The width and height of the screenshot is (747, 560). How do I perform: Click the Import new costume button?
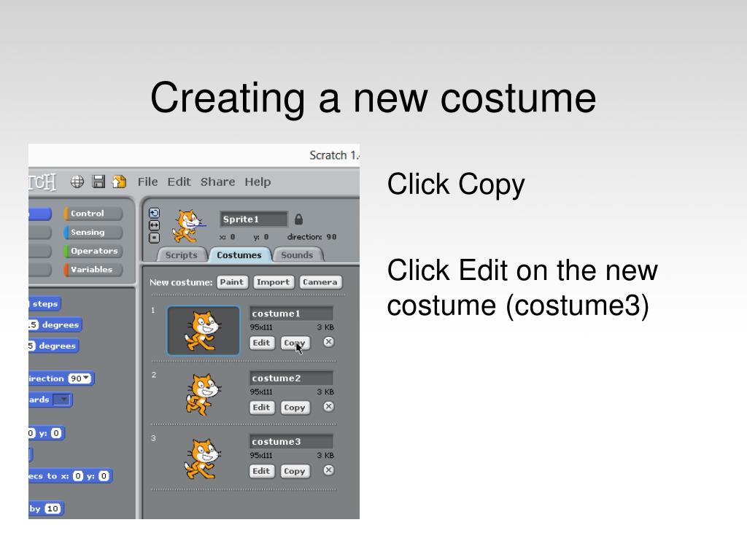(x=274, y=282)
